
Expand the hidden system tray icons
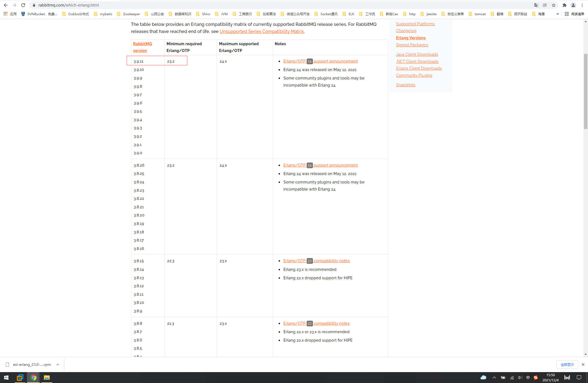[x=494, y=378]
